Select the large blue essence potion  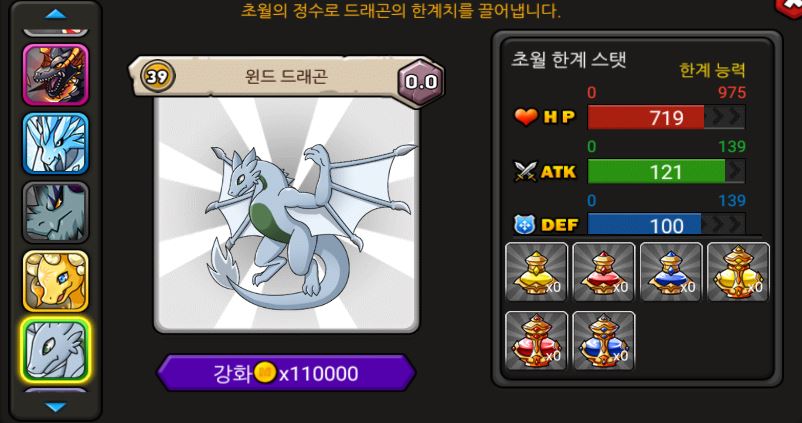pyautogui.click(x=604, y=341)
